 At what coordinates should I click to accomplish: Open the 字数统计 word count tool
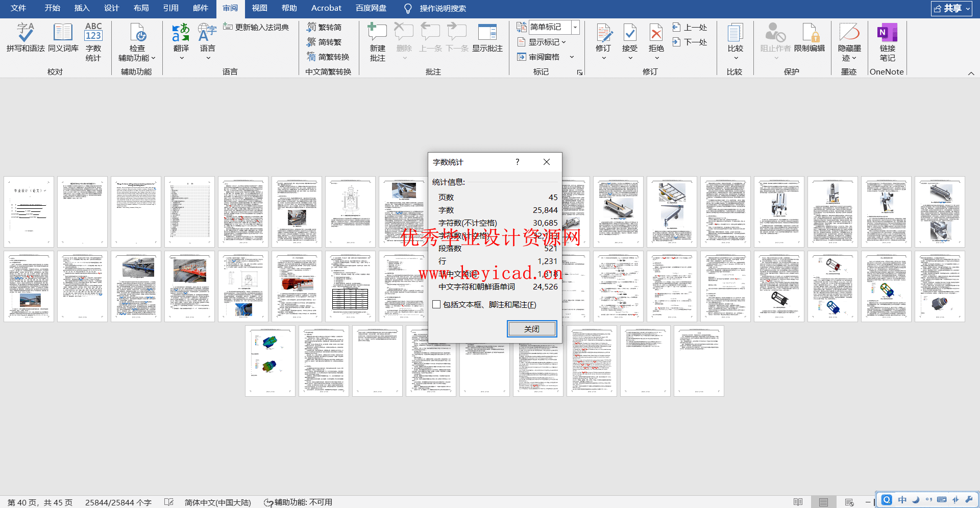(x=93, y=42)
